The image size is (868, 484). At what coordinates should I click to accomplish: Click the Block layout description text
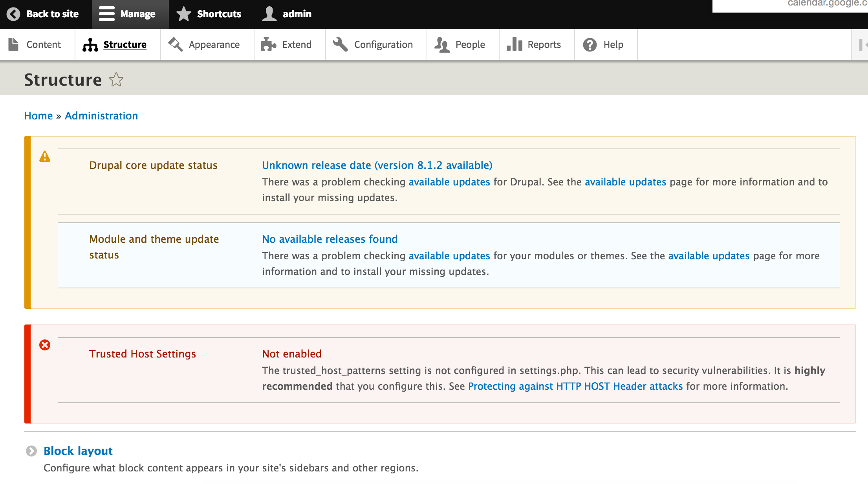tap(231, 468)
